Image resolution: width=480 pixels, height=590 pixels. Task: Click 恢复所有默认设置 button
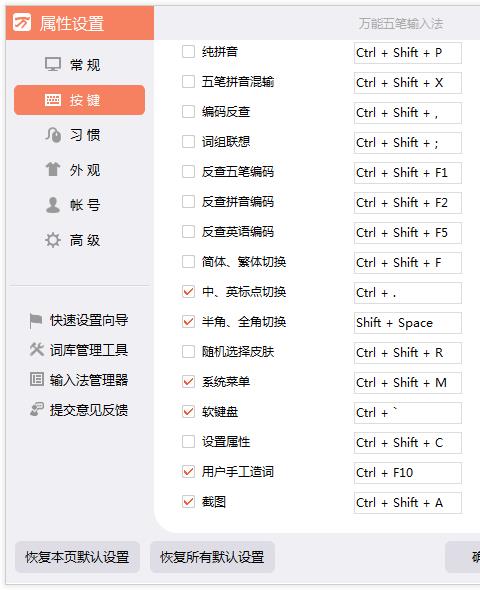[212, 557]
